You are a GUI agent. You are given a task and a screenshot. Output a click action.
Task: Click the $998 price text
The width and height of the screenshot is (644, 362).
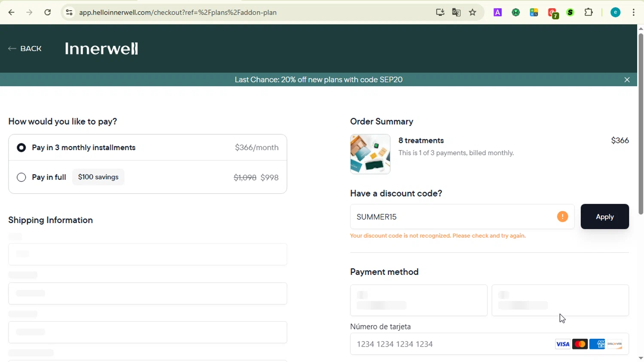point(270,178)
